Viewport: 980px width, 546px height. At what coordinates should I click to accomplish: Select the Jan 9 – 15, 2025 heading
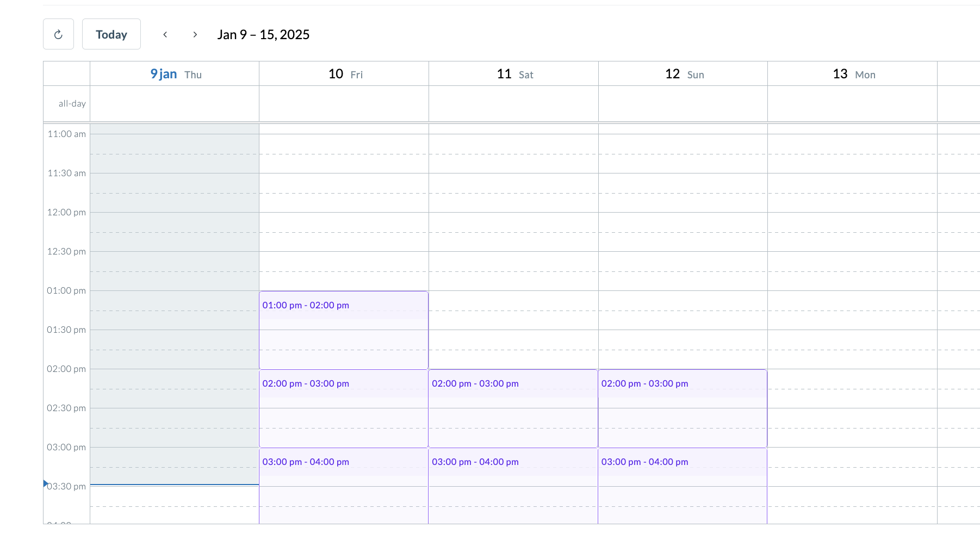point(263,34)
